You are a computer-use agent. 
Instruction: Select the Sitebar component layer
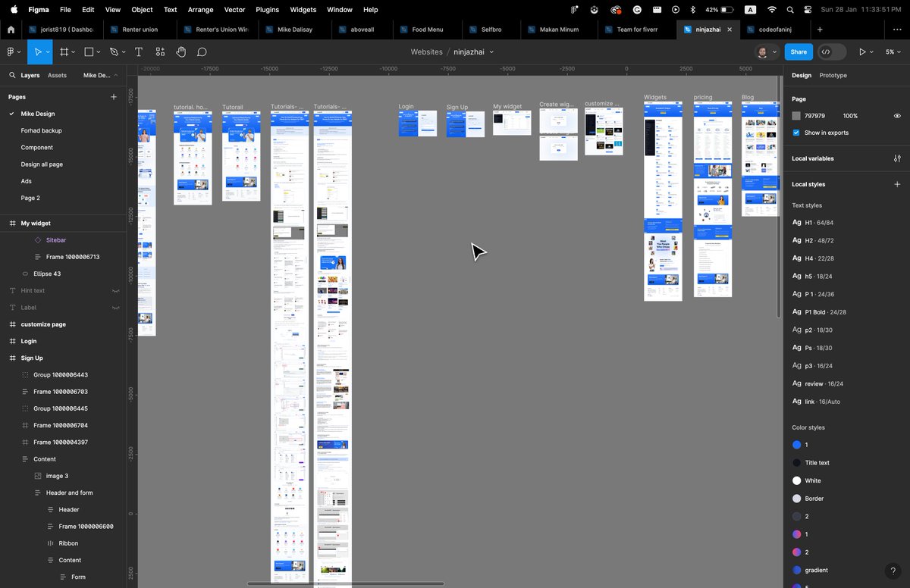click(56, 240)
